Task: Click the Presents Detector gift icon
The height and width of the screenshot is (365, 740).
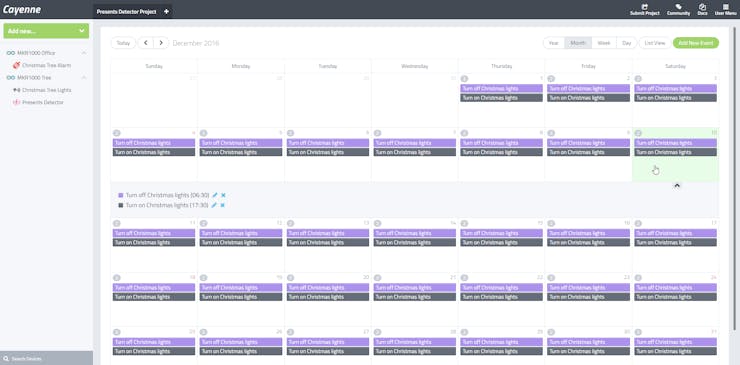Action: click(17, 102)
